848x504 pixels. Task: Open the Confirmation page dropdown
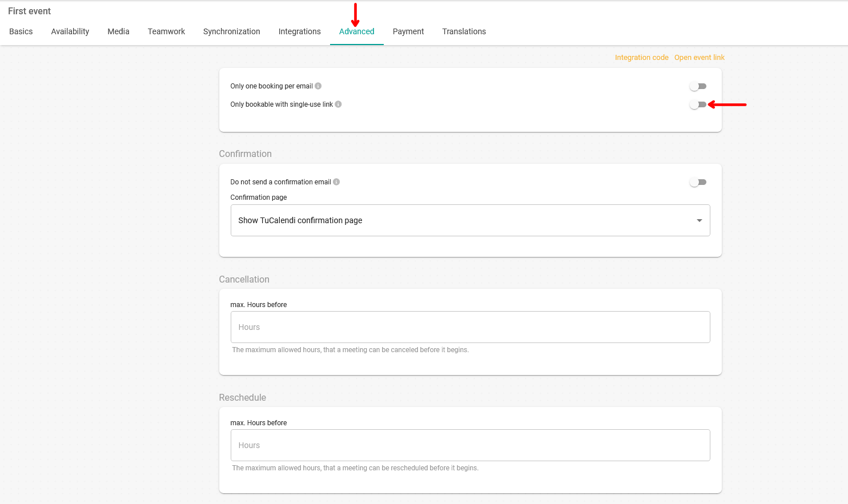coord(469,220)
